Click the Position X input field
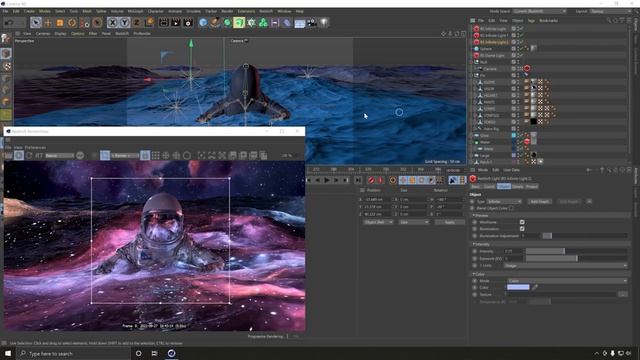Image resolution: width=640 pixels, height=360 pixels. [377, 200]
